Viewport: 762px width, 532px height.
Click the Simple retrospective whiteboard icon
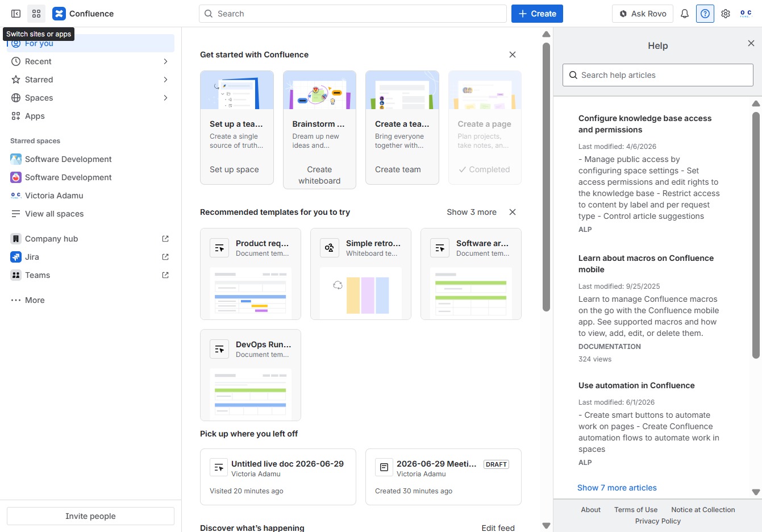tap(330, 248)
